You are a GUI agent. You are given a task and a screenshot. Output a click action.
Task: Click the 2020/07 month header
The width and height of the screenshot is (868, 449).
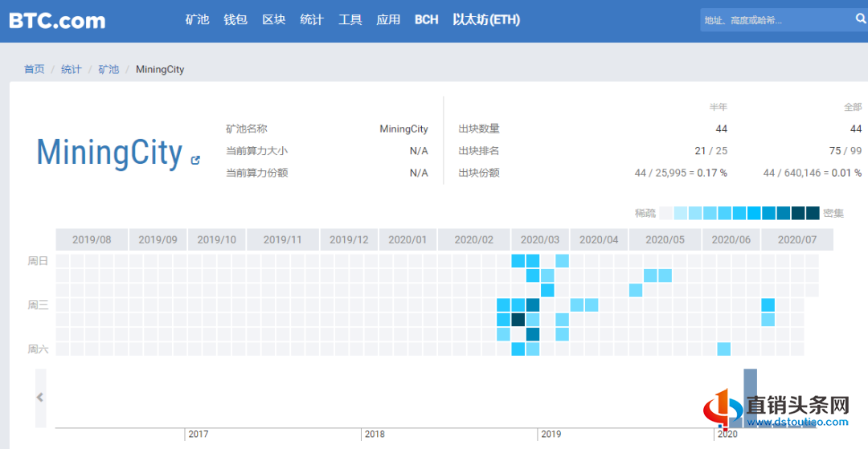tap(797, 239)
